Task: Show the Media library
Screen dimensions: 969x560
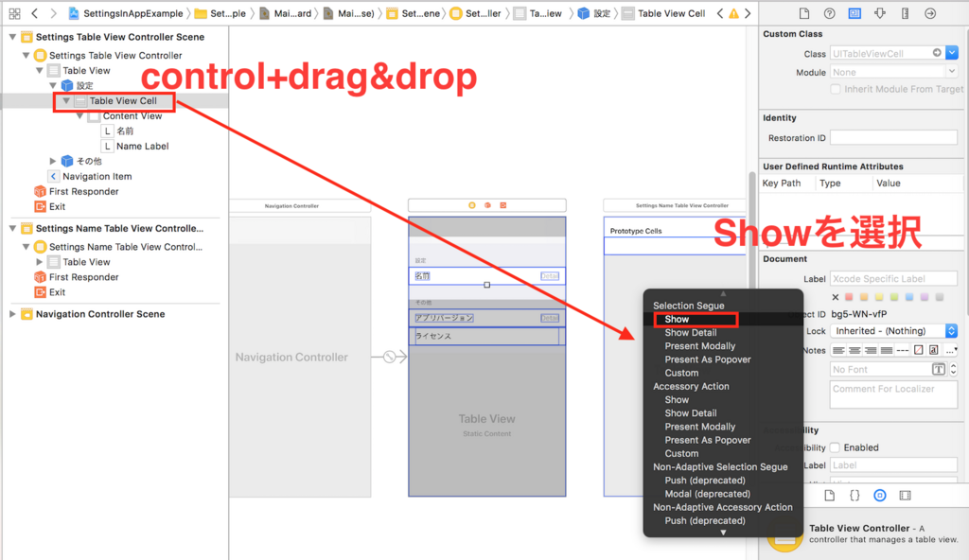Action: pos(906,495)
